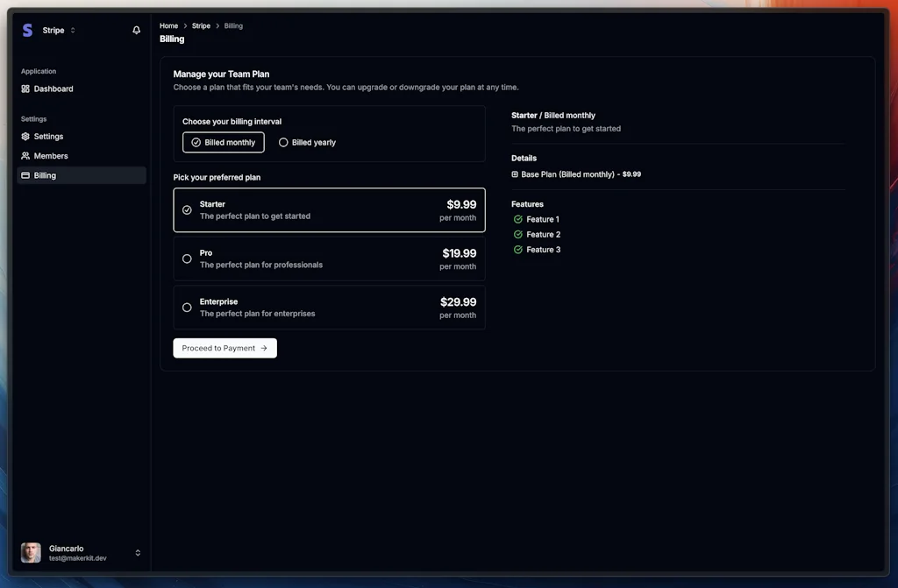Click the Settings gear icon
The width and height of the screenshot is (898, 588).
point(25,137)
